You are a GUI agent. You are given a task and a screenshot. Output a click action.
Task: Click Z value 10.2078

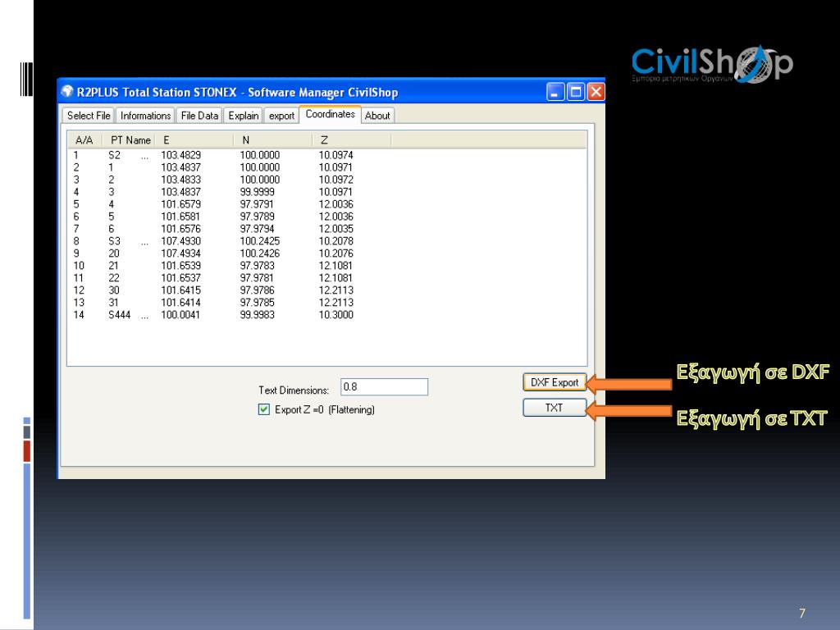pyautogui.click(x=336, y=242)
